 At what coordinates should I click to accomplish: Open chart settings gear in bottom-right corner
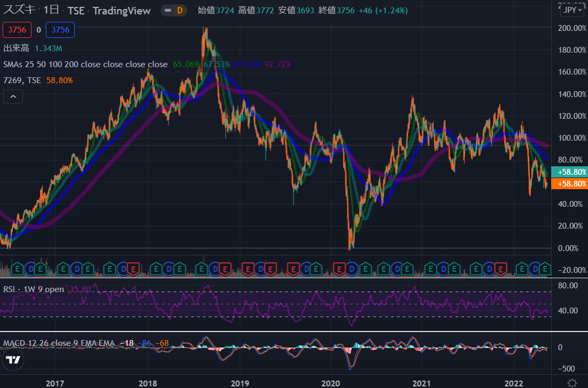click(572, 383)
